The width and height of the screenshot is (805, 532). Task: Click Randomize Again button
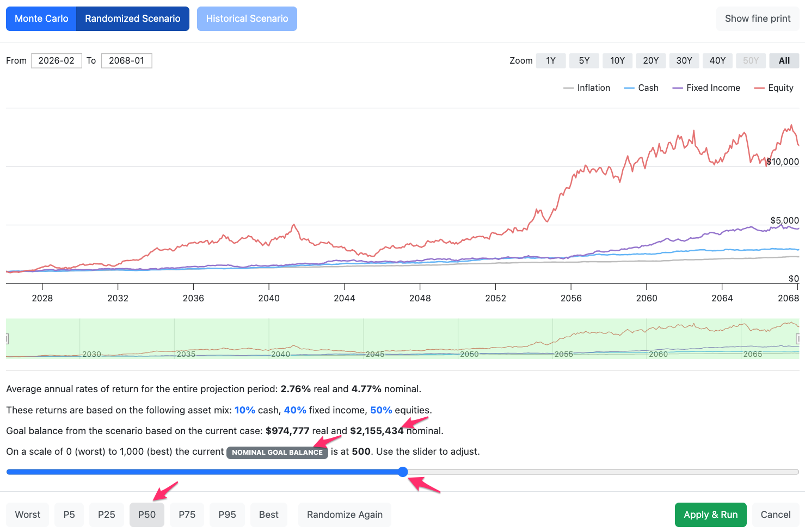pos(345,515)
